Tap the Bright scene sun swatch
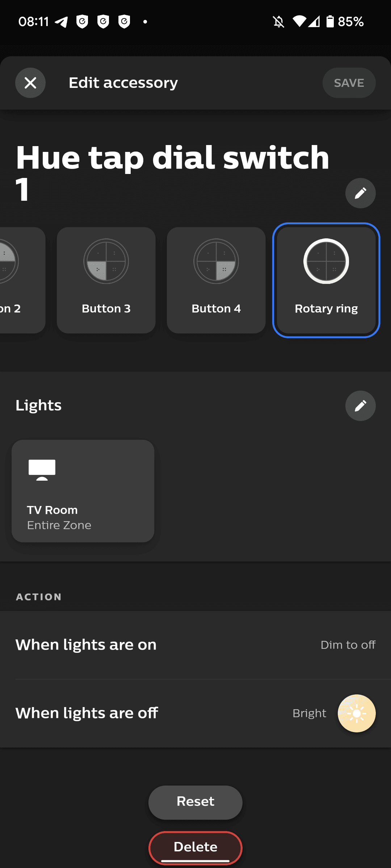This screenshot has height=868, width=391. tap(357, 713)
